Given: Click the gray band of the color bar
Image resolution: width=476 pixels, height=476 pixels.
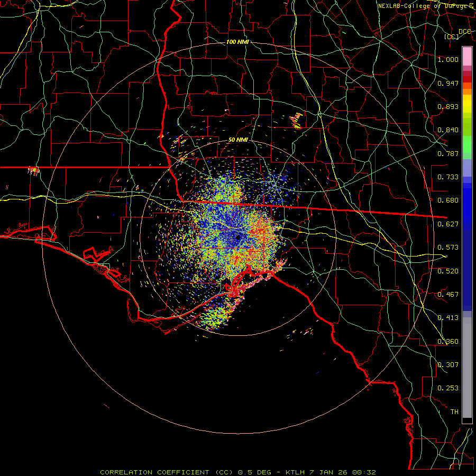Looking at the screenshot, I should tap(467, 368).
